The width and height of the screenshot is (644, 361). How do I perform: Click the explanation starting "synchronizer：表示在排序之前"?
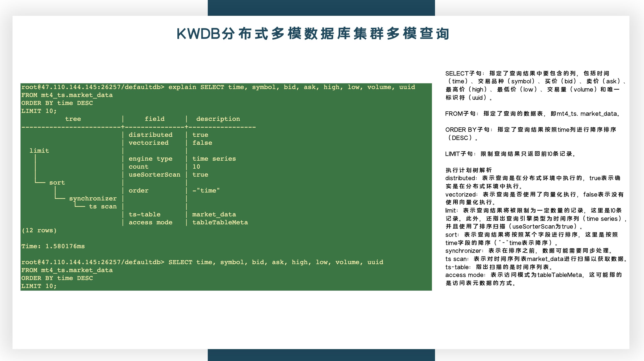pos(528,251)
